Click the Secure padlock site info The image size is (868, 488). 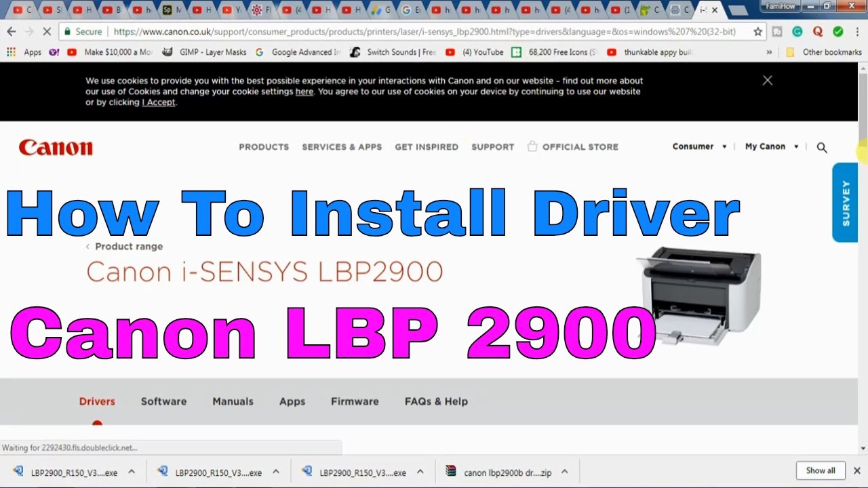pos(83,31)
